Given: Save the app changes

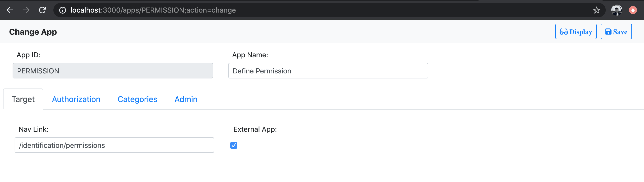Looking at the screenshot, I should pyautogui.click(x=616, y=32).
